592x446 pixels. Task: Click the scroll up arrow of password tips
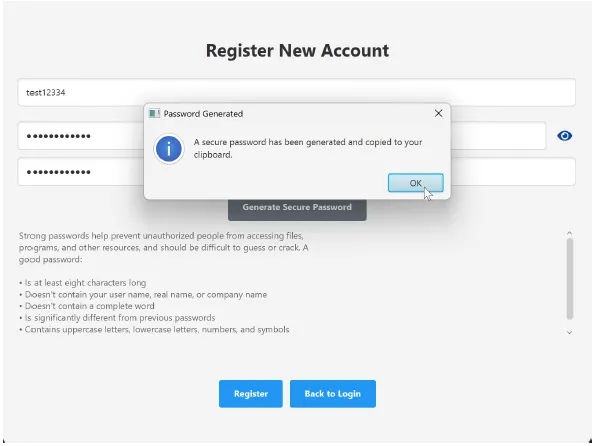569,233
